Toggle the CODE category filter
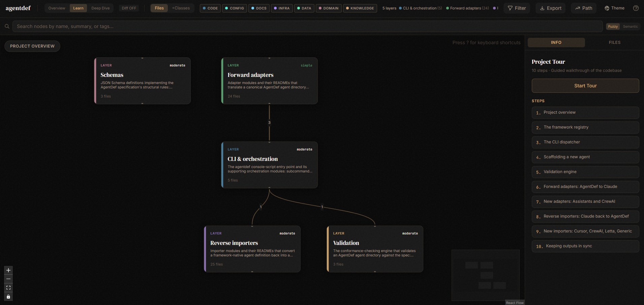The height and width of the screenshot is (305, 644). pyautogui.click(x=210, y=8)
